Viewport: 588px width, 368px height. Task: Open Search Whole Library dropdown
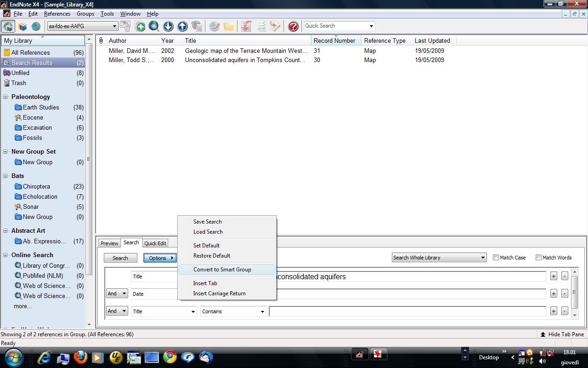tap(439, 258)
